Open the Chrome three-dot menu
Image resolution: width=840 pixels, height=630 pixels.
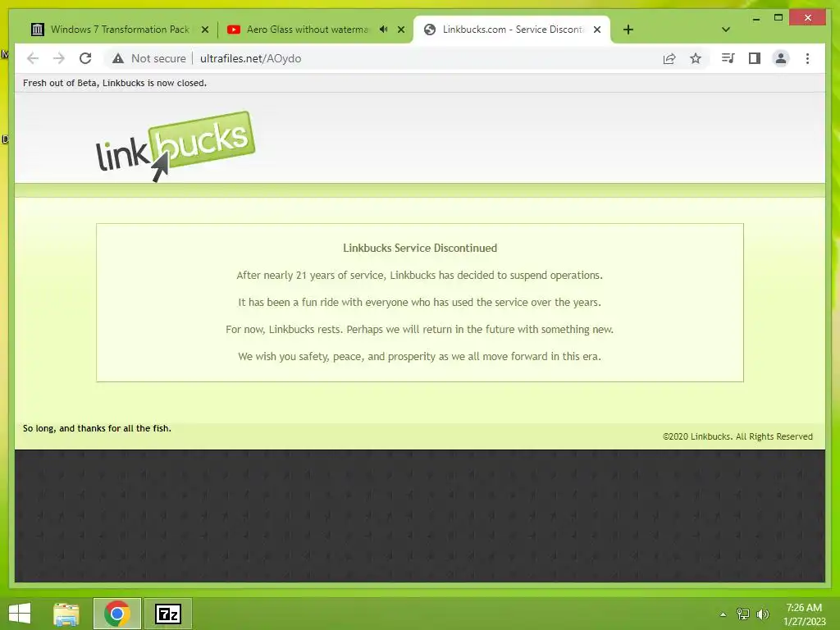(x=807, y=58)
